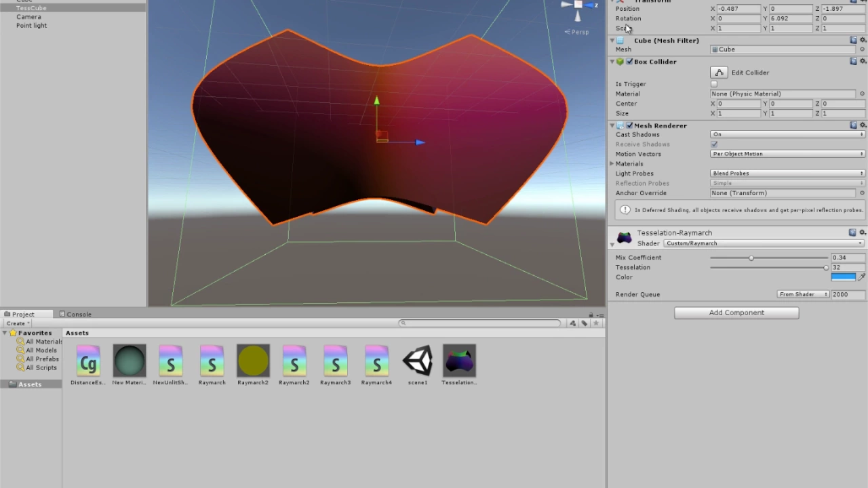Click Search by Type filter icon

573,323
